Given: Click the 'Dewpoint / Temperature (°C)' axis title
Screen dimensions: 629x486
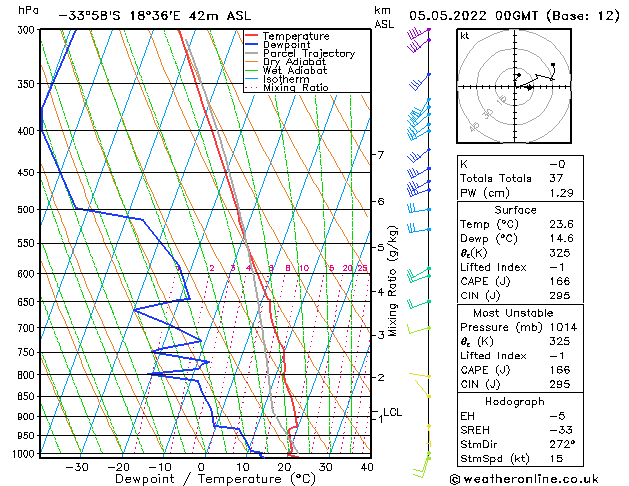Looking at the screenshot, I should pyautogui.click(x=215, y=479).
